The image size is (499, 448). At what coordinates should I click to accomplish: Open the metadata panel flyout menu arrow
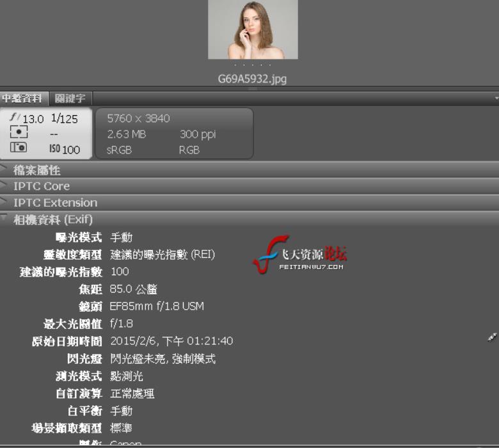496,99
